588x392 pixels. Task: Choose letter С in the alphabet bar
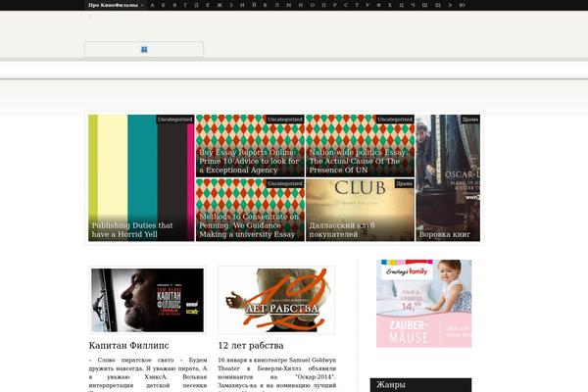(x=346, y=5)
